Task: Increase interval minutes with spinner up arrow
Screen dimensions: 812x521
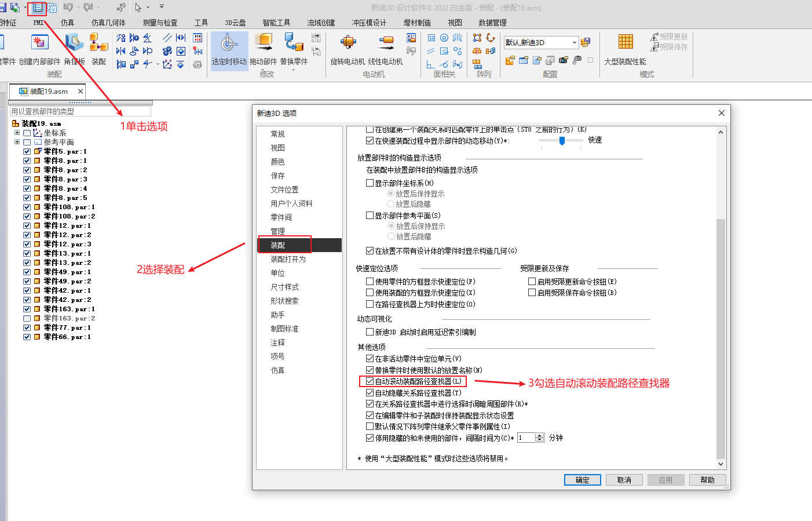Action: 540,436
